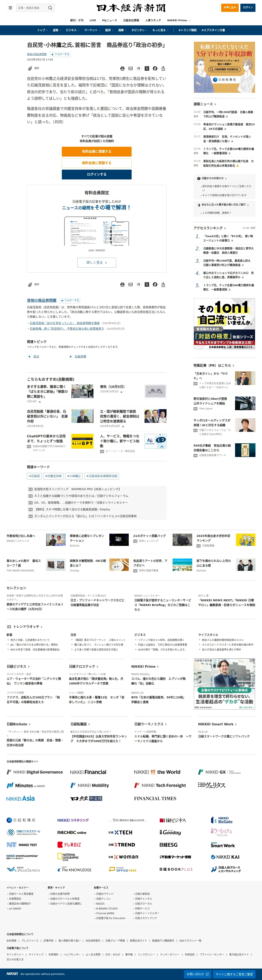Viewport: 262px width, 980px height.
Task: Open the 朝刊・夕刊 menu item
Action: [x=77, y=20]
